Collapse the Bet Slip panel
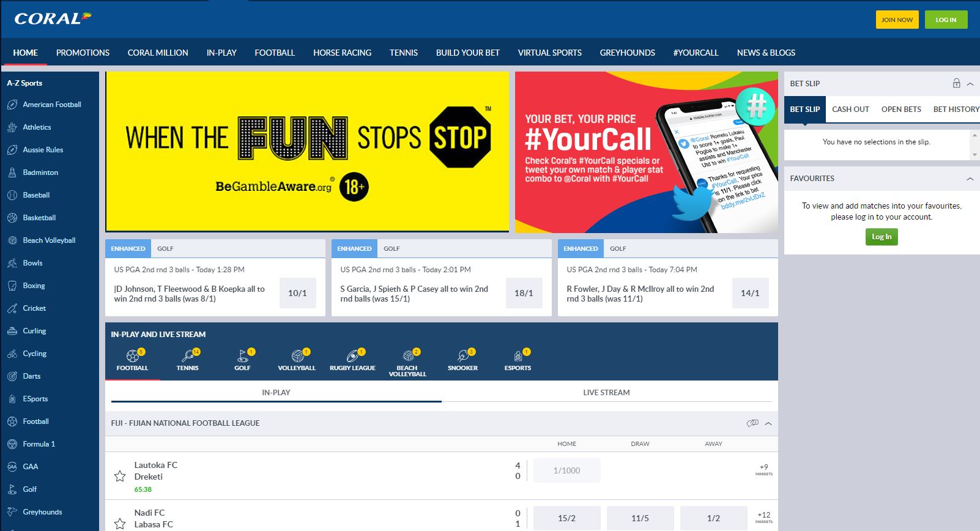The width and height of the screenshot is (980, 531). tap(970, 84)
